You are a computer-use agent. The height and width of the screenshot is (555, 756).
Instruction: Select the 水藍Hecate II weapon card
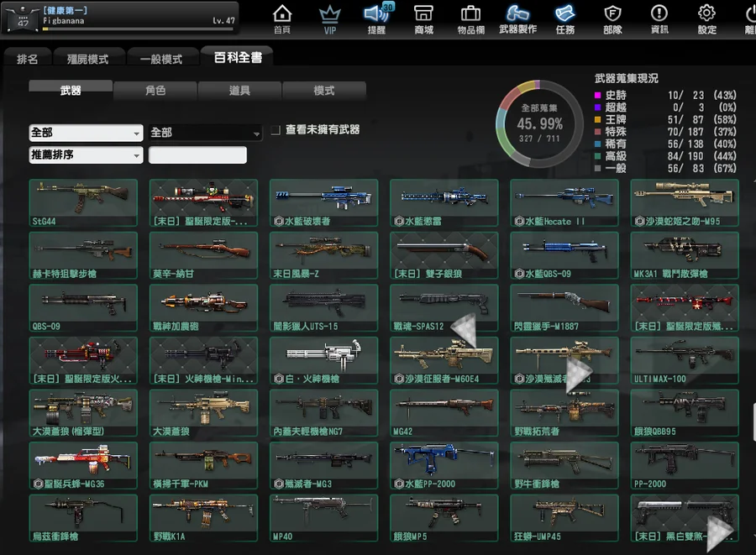click(564, 203)
